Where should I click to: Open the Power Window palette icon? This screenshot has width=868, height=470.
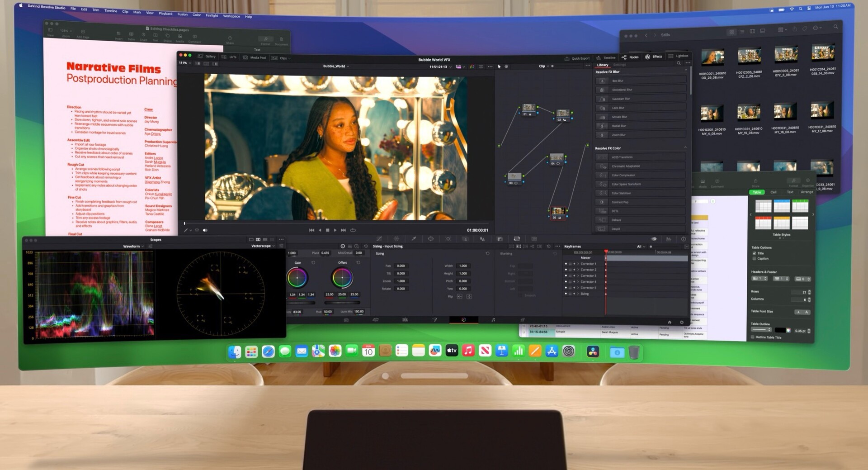pos(431,239)
